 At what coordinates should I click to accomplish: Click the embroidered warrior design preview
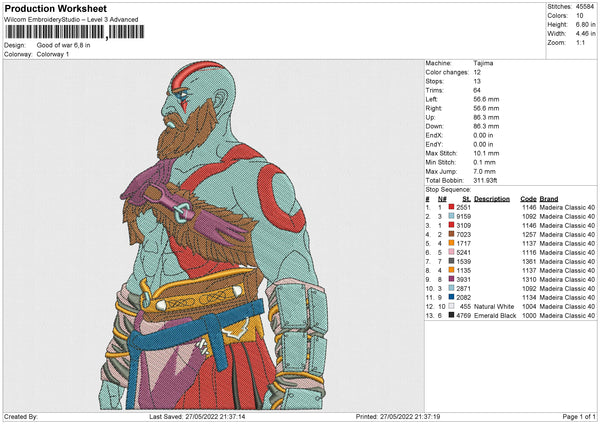click(x=214, y=235)
